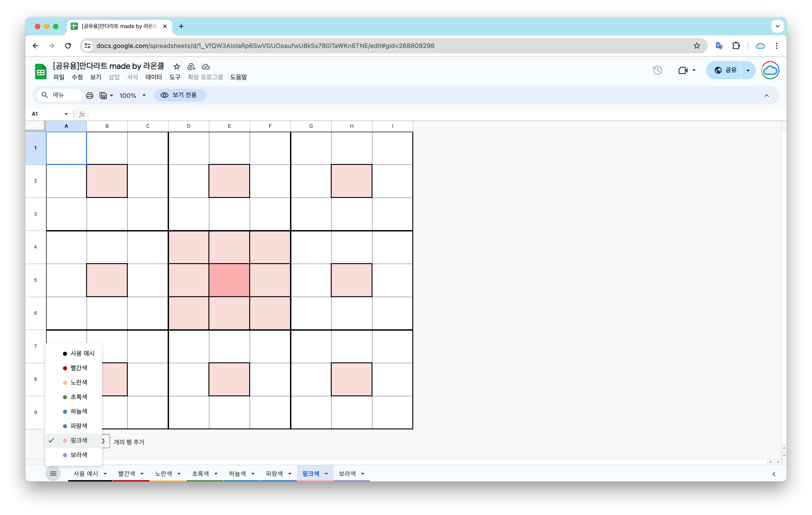This screenshot has width=812, height=515.
Task: Open the video meeting camera icon
Action: (x=683, y=70)
